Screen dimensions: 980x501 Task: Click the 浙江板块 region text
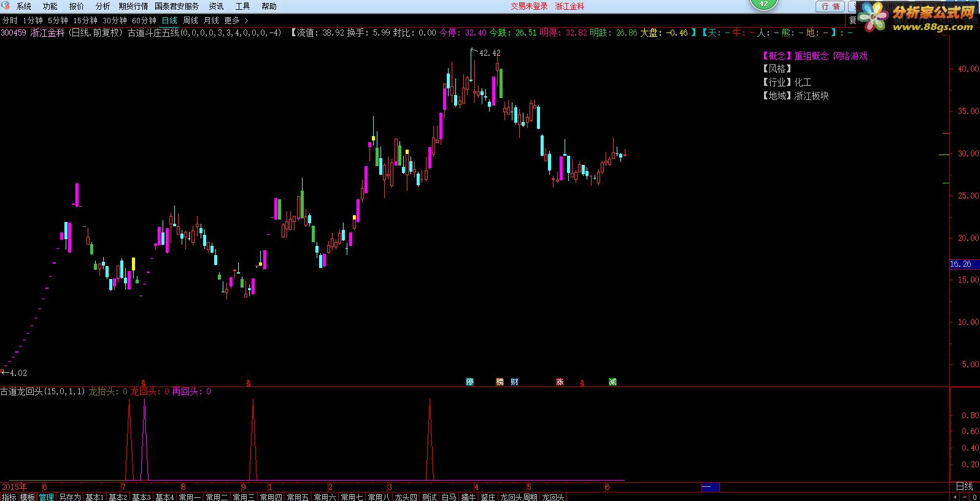click(811, 96)
